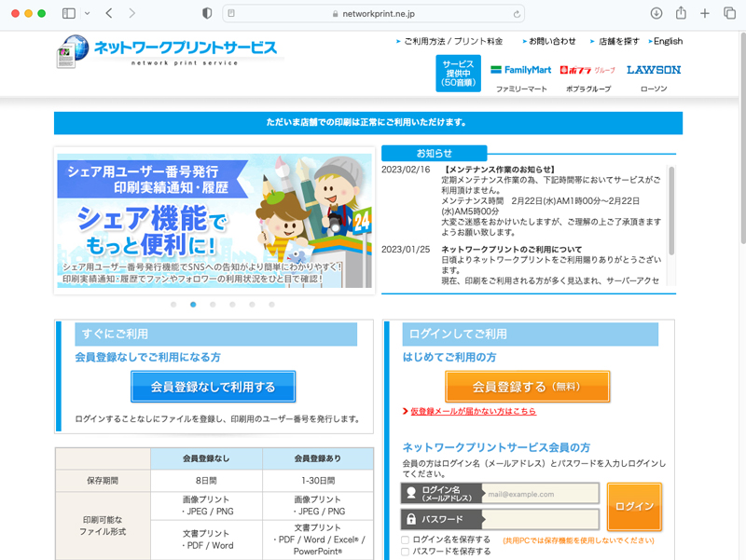This screenshot has width=746, height=560.
Task: Click Safari's downloads icon
Action: click(658, 14)
